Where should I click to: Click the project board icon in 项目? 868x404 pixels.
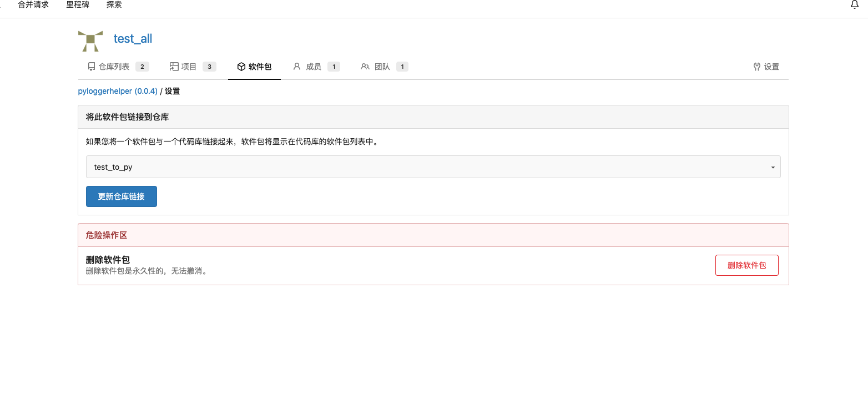(174, 67)
